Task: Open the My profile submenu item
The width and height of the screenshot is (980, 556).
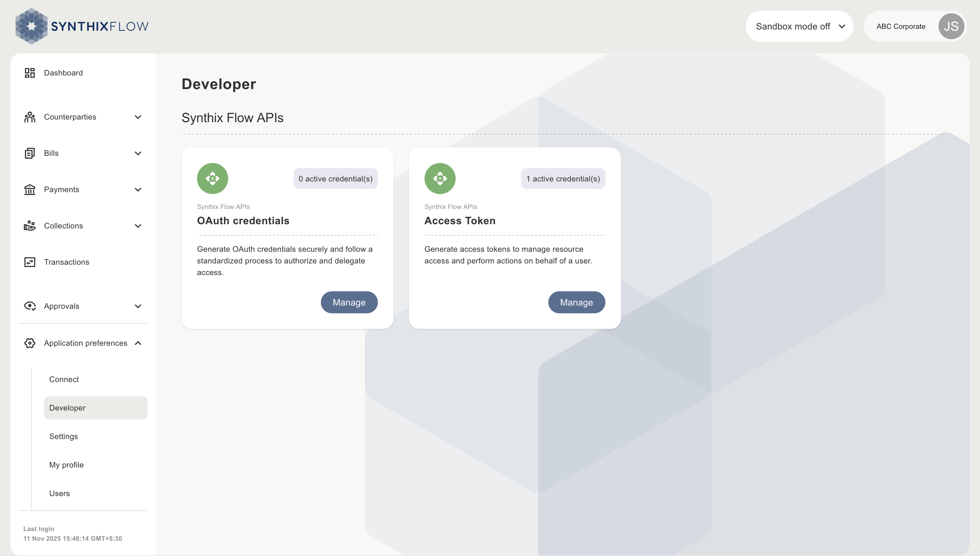Action: pos(96,465)
